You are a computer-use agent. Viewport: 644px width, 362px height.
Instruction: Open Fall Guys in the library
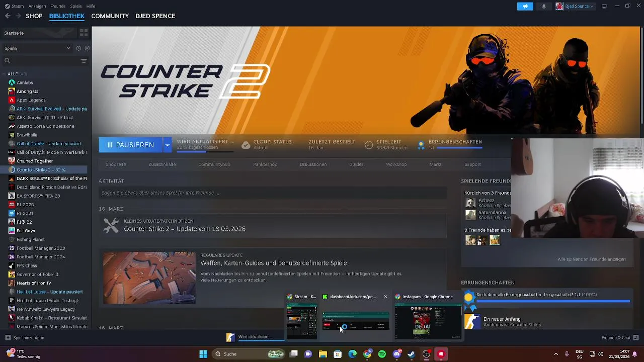click(26, 231)
